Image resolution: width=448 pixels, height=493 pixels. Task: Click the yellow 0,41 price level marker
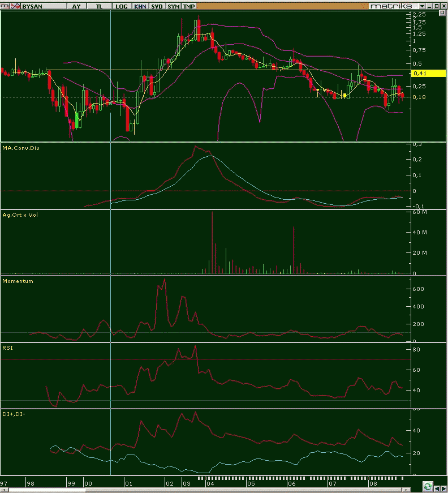pos(428,74)
